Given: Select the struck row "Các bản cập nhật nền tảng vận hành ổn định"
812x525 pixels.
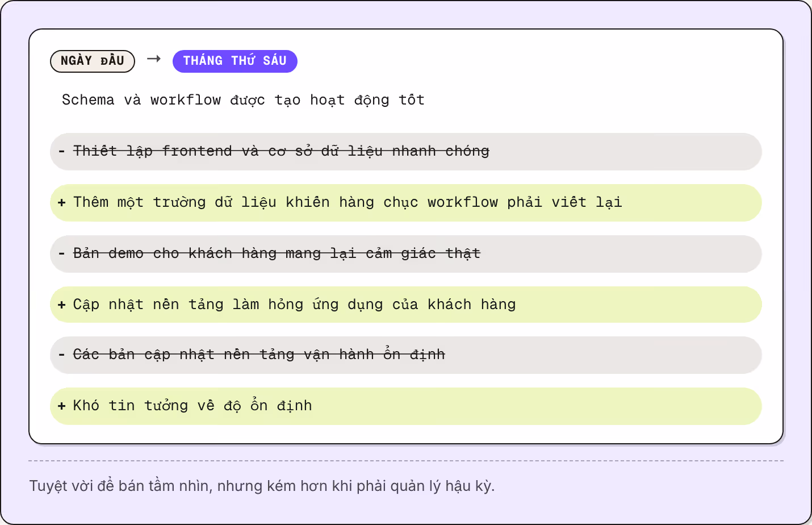Looking at the screenshot, I should pos(406,355).
